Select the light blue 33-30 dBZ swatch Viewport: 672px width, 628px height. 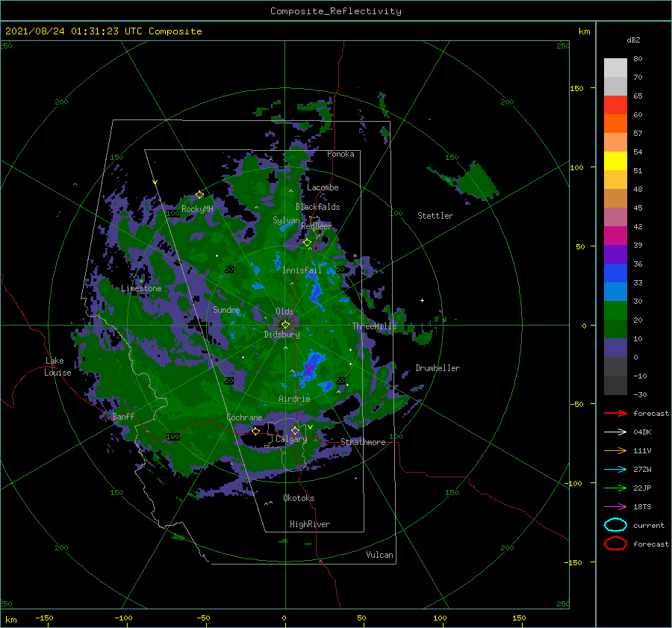[x=615, y=292]
